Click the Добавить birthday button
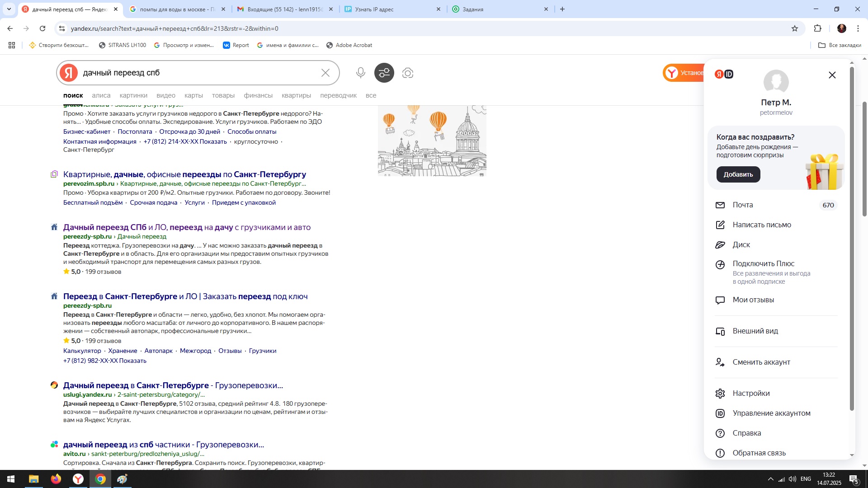This screenshot has height=488, width=868. tap(738, 174)
